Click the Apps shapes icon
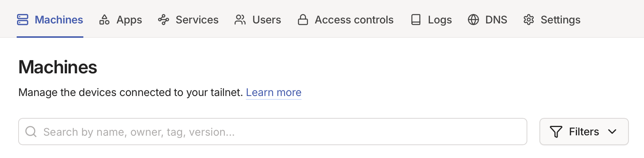Viewport: 644px width, 158px height. [104, 20]
